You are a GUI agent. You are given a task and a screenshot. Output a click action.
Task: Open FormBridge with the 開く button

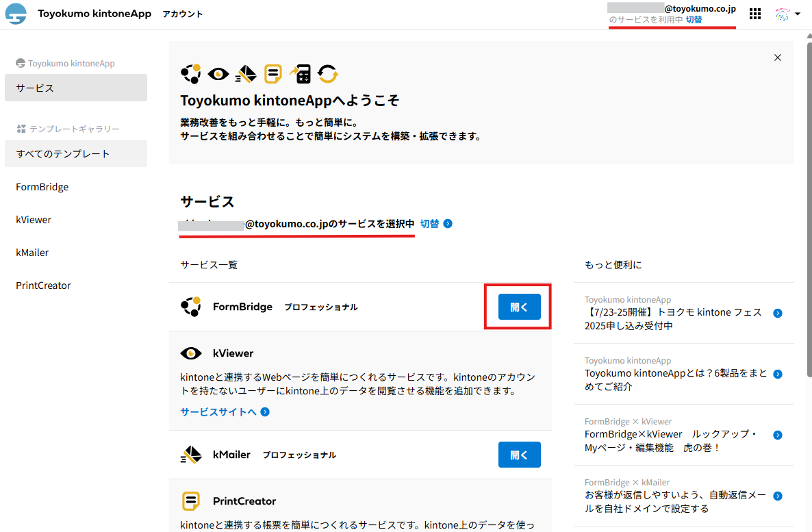520,307
